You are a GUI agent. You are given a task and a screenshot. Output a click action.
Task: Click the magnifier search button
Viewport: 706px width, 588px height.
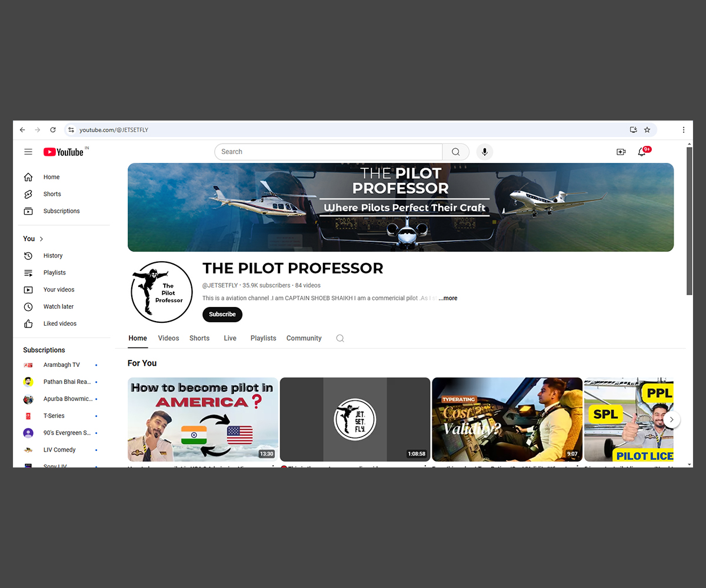455,152
